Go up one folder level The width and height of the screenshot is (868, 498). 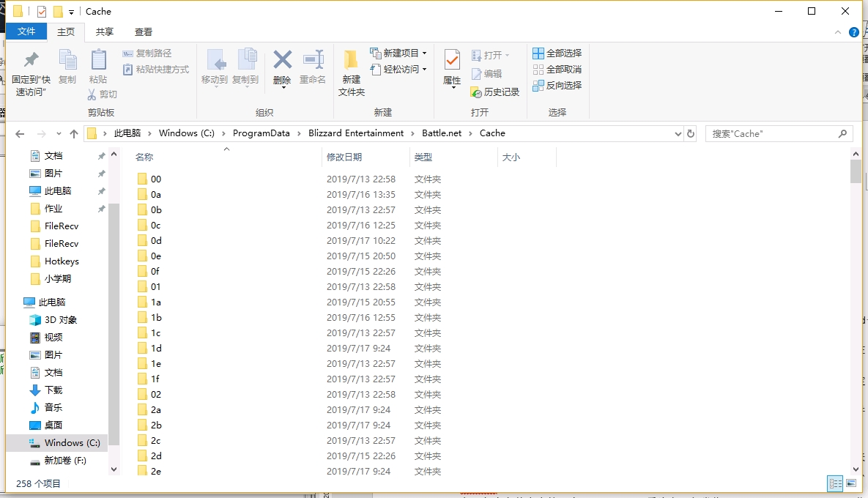click(74, 133)
